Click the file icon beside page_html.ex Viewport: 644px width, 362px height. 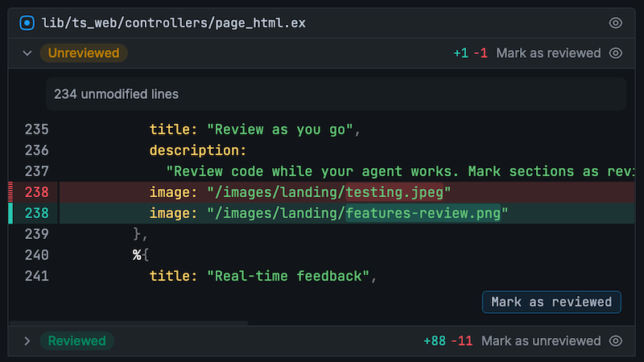click(x=27, y=23)
